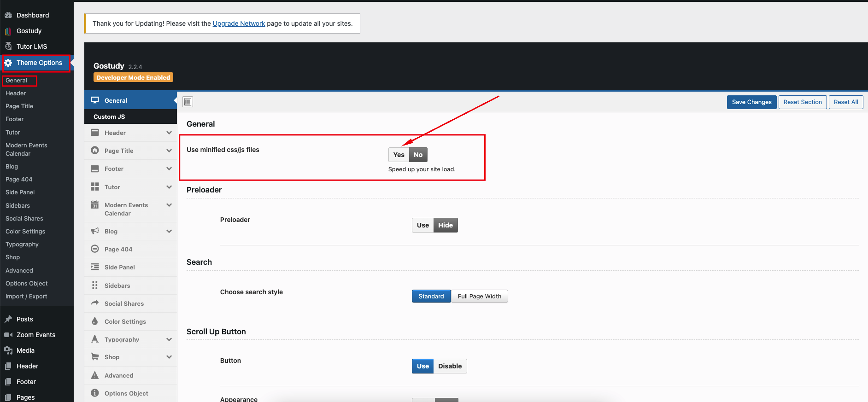Click the Tutor LMS owl icon
This screenshot has width=868, height=402.
click(8, 47)
